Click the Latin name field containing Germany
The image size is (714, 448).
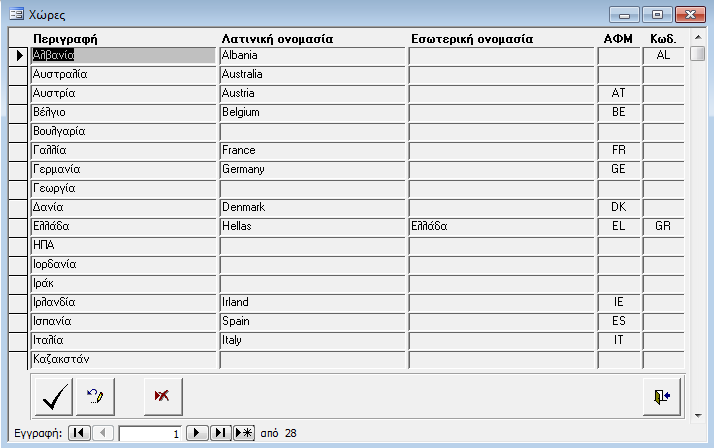pyautogui.click(x=311, y=170)
